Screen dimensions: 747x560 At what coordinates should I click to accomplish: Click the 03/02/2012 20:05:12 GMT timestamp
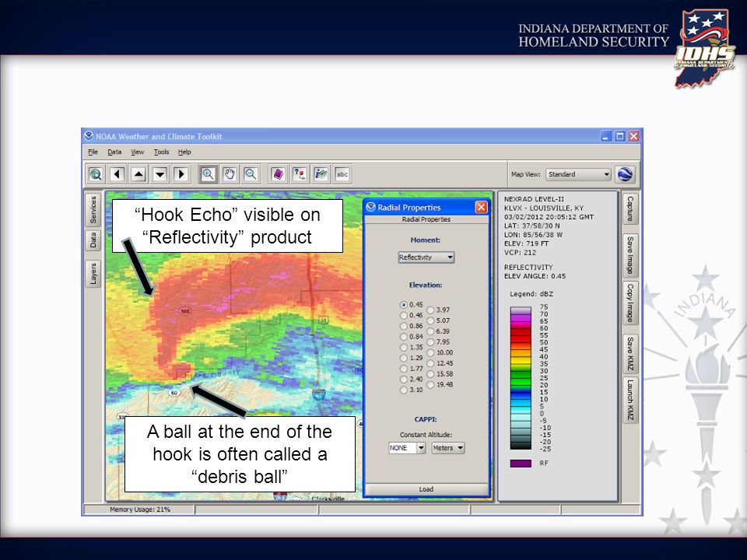coord(549,217)
